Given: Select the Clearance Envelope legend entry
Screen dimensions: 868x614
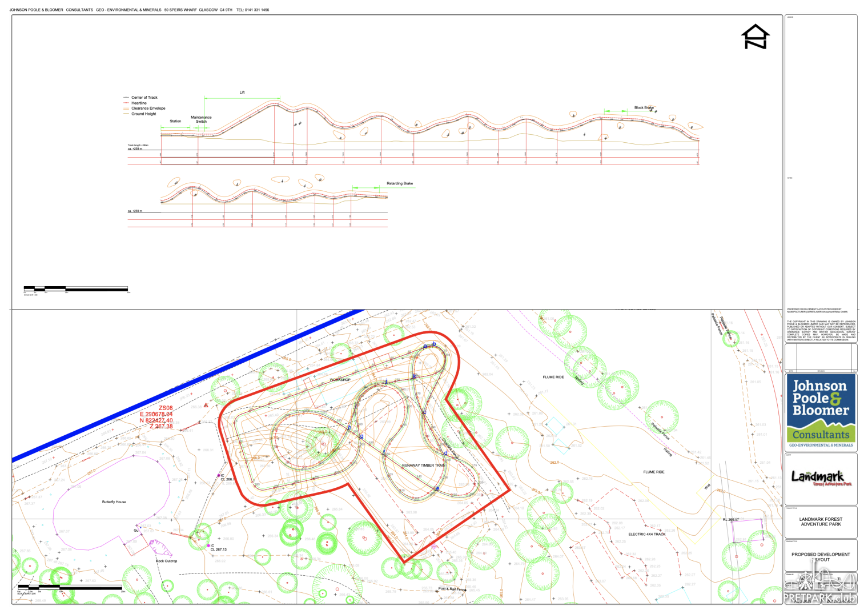Looking at the screenshot, I should pos(148,109).
